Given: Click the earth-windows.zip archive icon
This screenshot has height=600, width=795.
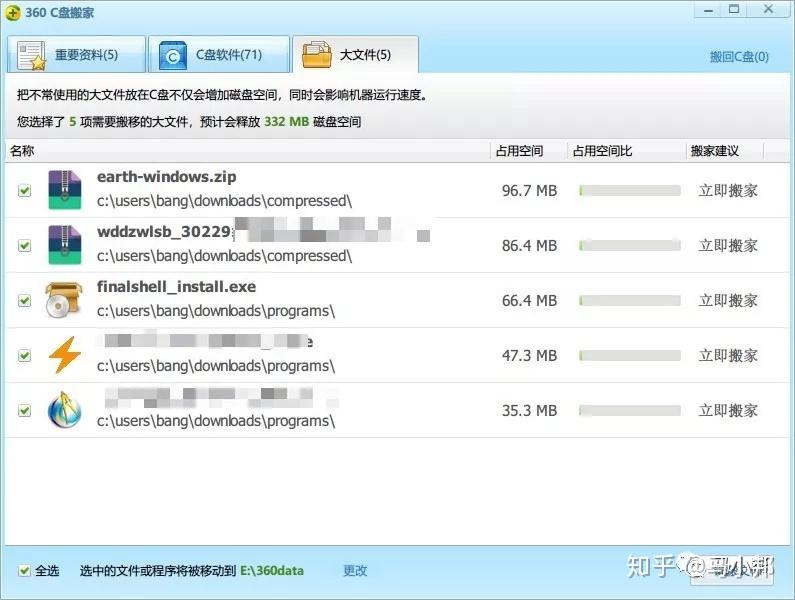Looking at the screenshot, I should point(64,190).
